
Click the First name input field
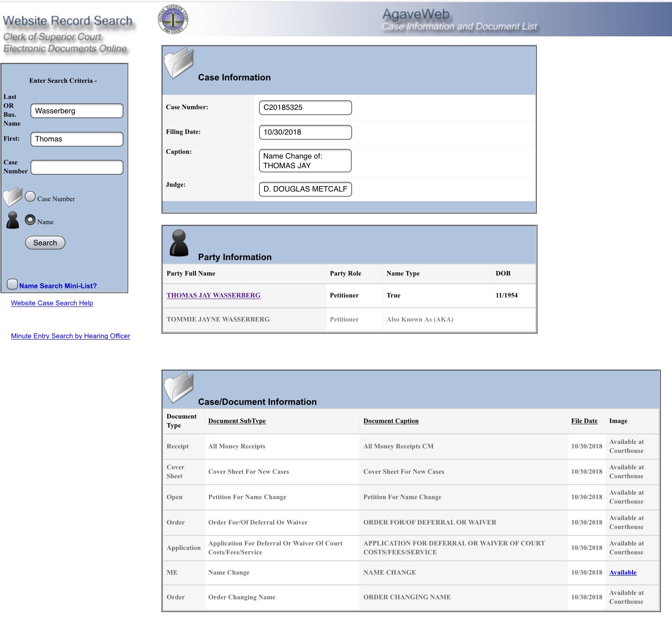click(x=77, y=139)
